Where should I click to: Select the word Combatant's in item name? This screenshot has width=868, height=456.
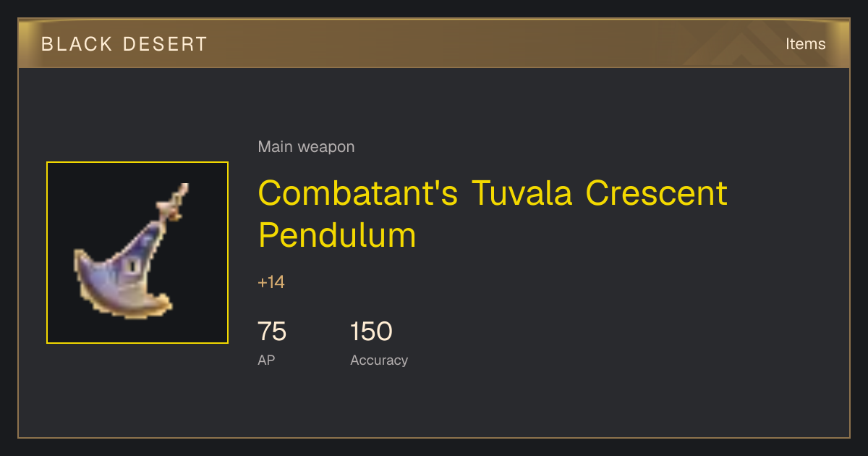(359, 193)
